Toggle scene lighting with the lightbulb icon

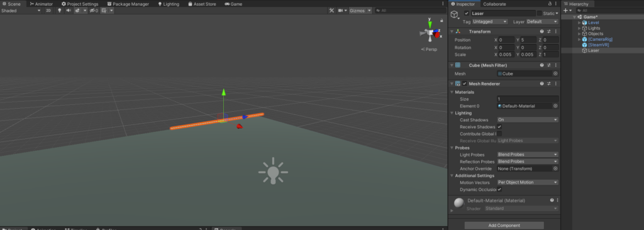pos(59,11)
